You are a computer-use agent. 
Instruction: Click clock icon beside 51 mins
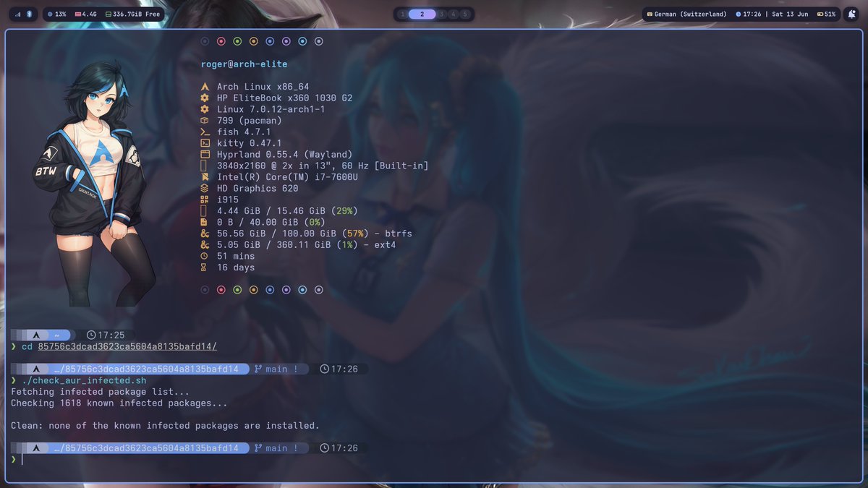pos(205,256)
